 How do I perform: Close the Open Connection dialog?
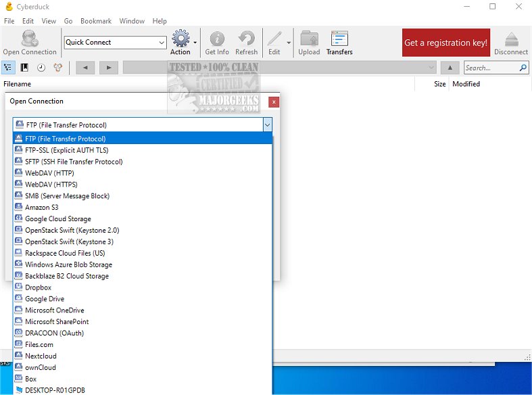tap(274, 102)
